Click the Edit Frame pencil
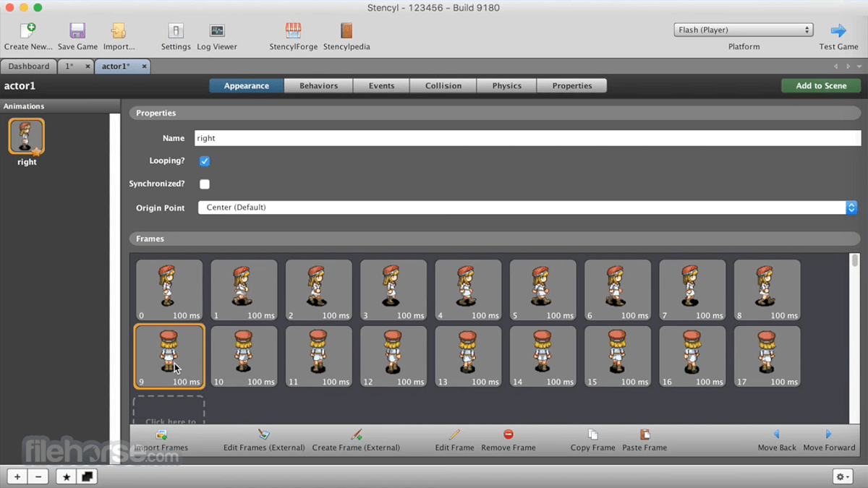The width and height of the screenshot is (868, 488). [454, 435]
